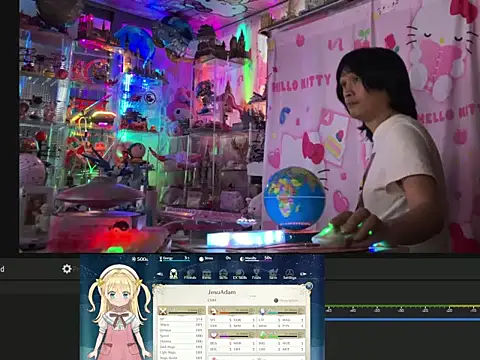Open the Friends menu icon
Image resolution: width=480 pixels, height=360 pixels.
(190, 274)
